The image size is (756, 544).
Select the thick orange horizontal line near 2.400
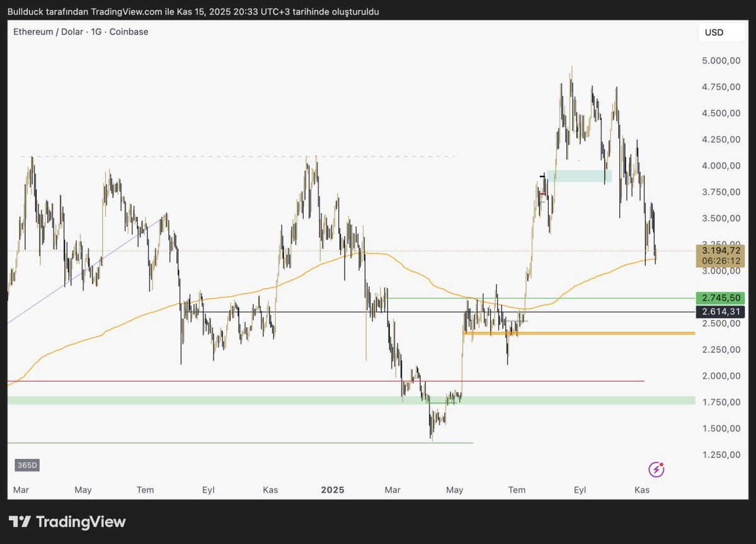click(578, 333)
